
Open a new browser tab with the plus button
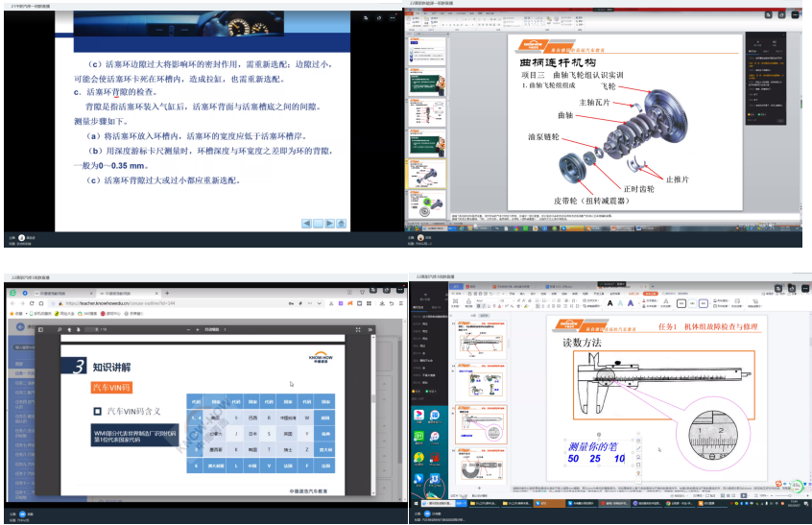(x=169, y=291)
